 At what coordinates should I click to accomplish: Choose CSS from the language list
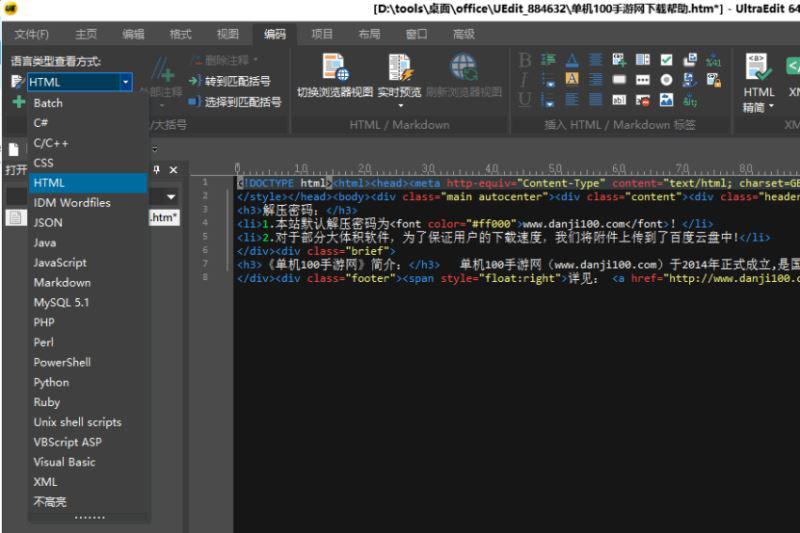click(88, 163)
